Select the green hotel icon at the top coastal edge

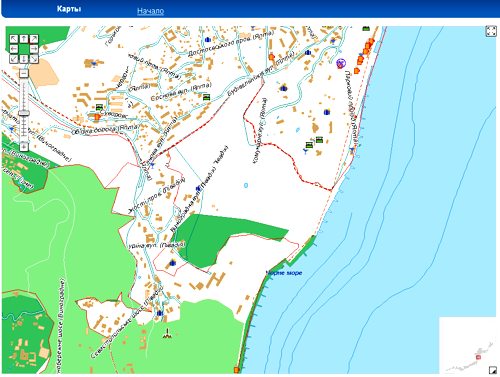click(366, 28)
